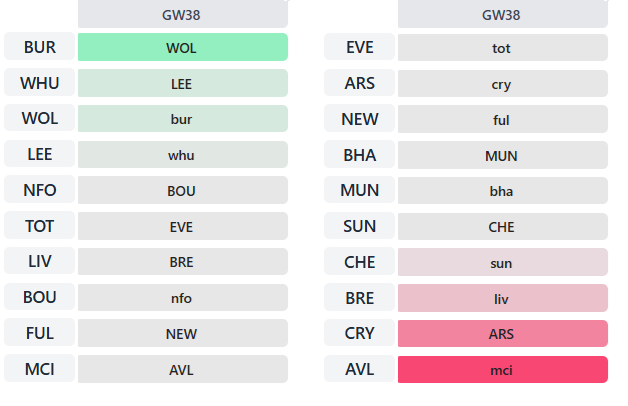Image resolution: width=628 pixels, height=406 pixels.
Task: Select the pink ARS fixture for CRY
Action: [x=502, y=334]
